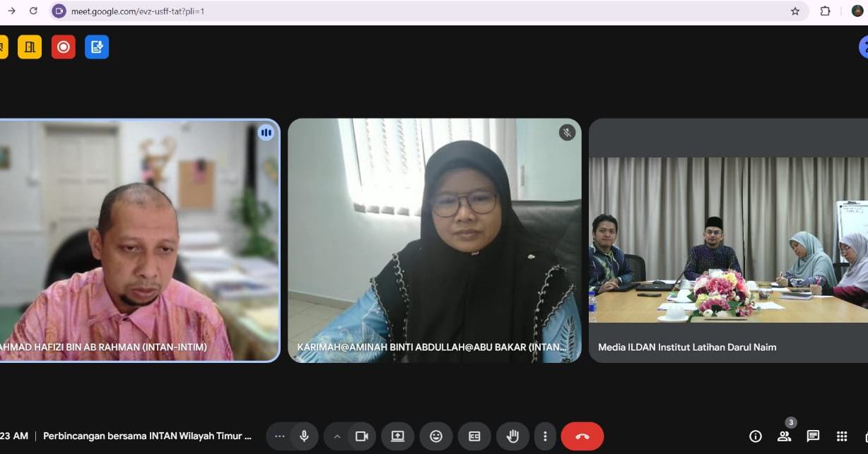Open the activities grid icon
Screen dimensions: 868x454
click(842, 436)
